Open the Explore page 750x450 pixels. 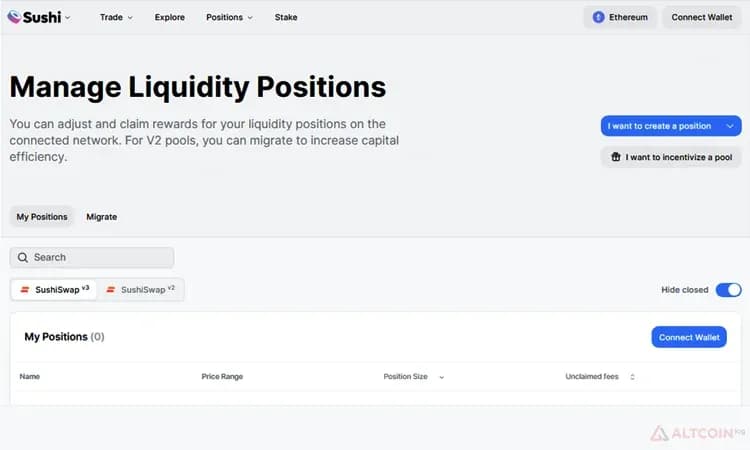tap(169, 17)
